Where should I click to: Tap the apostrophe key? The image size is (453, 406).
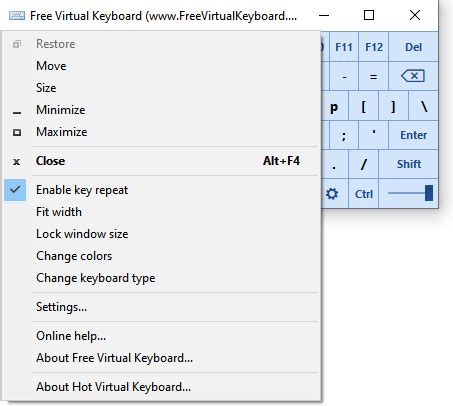pyautogui.click(x=374, y=135)
